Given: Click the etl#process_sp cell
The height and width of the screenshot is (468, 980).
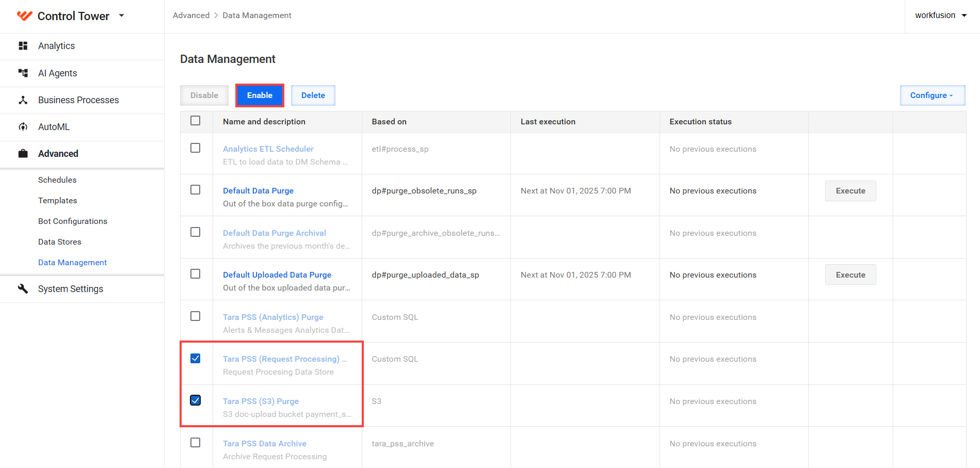Looking at the screenshot, I should tap(400, 149).
